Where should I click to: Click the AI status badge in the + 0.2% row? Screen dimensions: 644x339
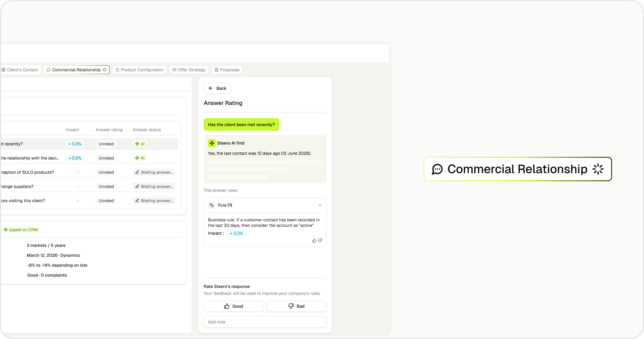[140, 158]
